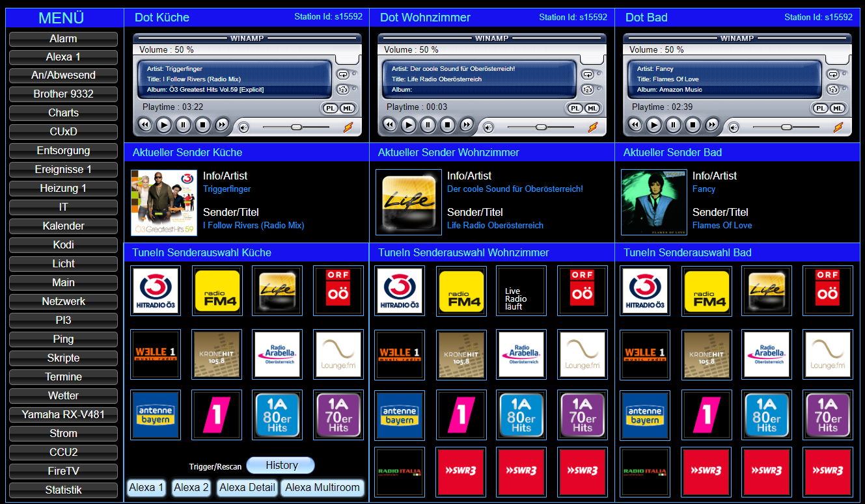
Task: Pause playback in the Wohnzimmer Winamp
Action: (428, 124)
